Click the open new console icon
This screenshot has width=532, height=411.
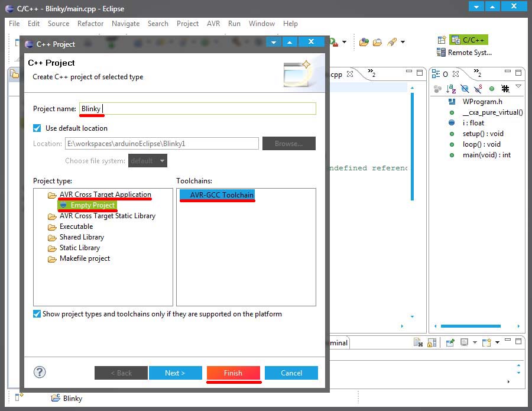point(486,342)
